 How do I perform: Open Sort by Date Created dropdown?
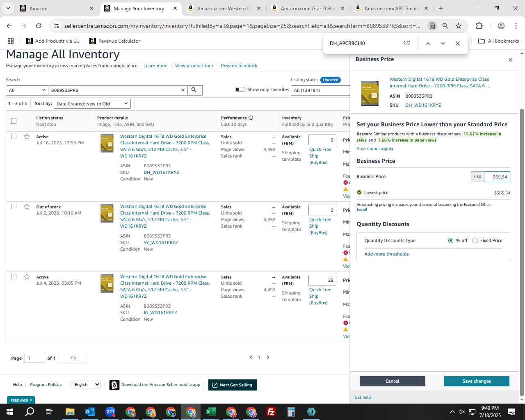(x=92, y=104)
